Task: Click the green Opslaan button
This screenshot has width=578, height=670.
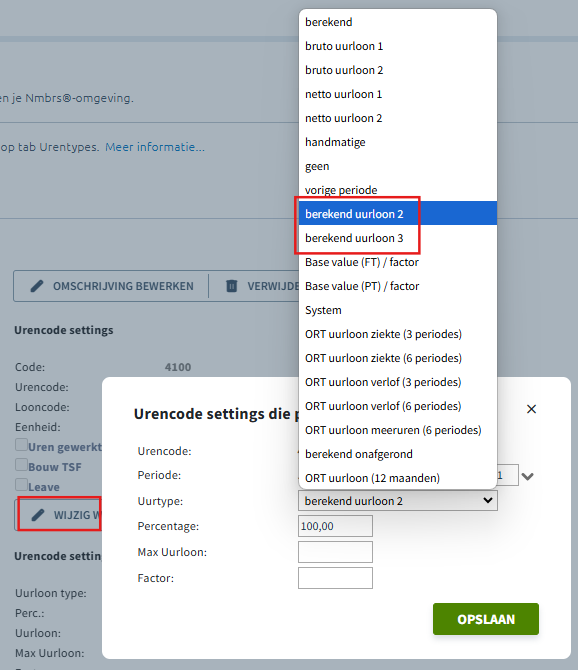Action: pyautogui.click(x=486, y=619)
